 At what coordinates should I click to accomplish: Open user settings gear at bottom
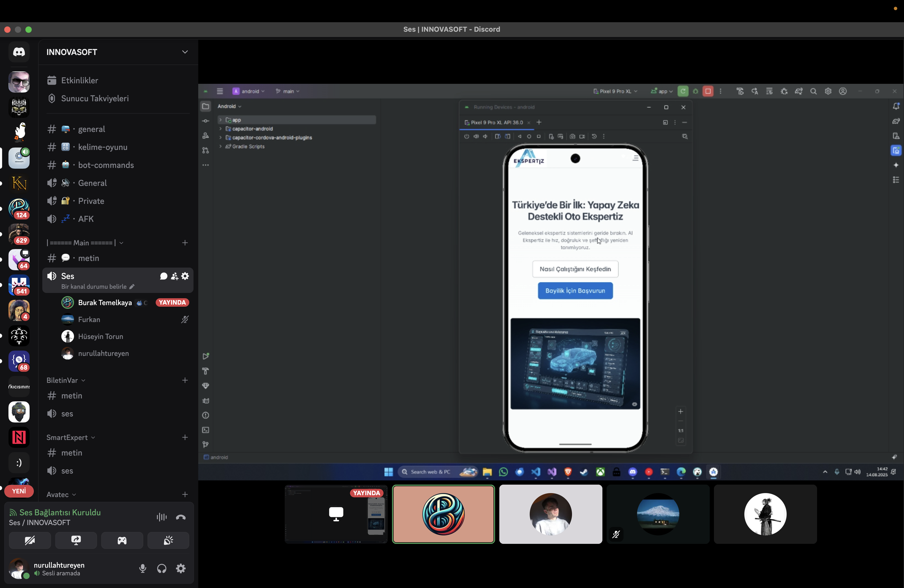pyautogui.click(x=181, y=568)
